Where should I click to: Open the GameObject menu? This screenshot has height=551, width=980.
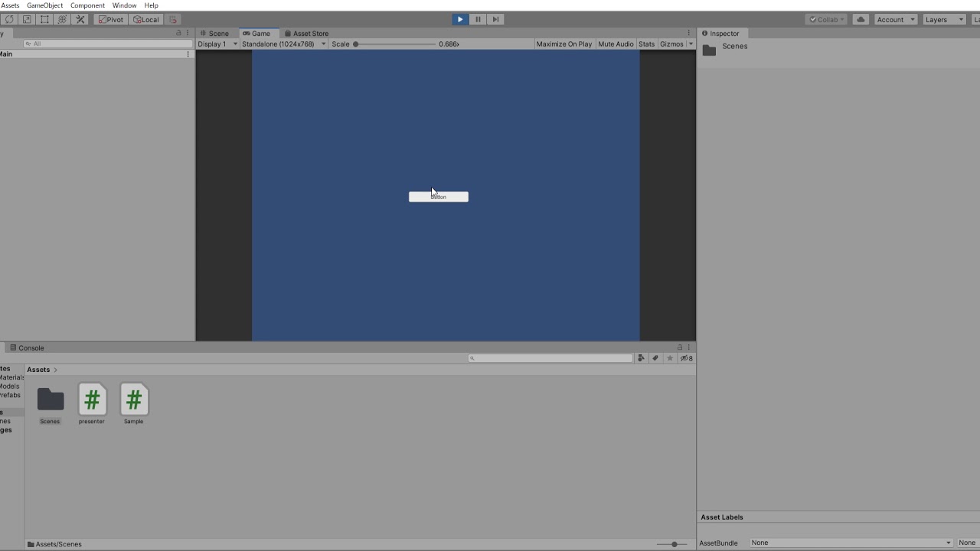click(45, 5)
